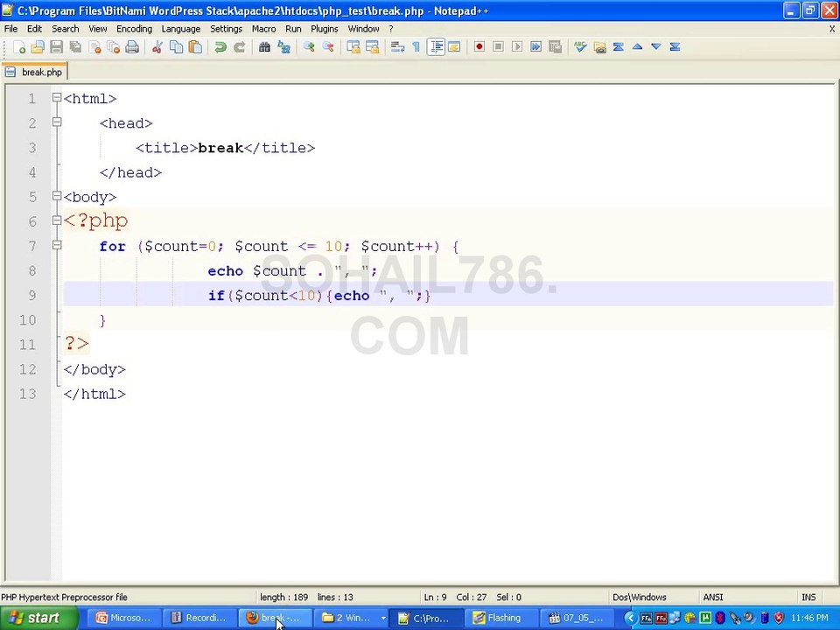Click the Copy toolbar icon

176,47
